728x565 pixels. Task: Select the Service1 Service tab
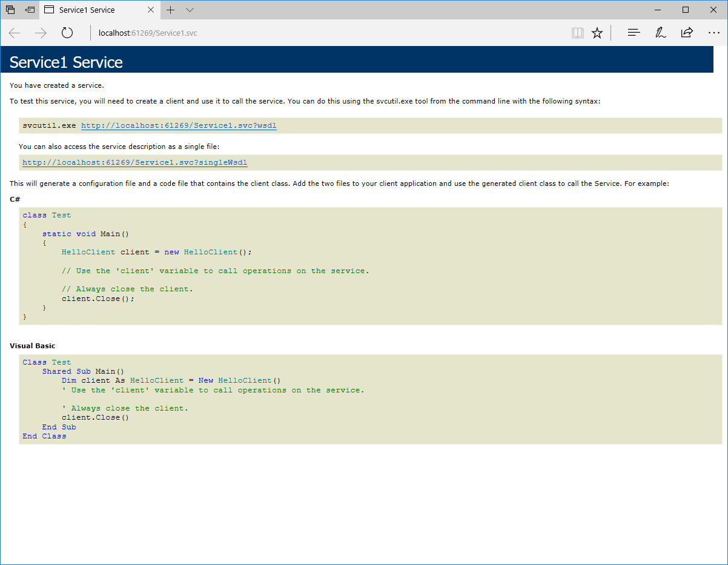(x=99, y=10)
